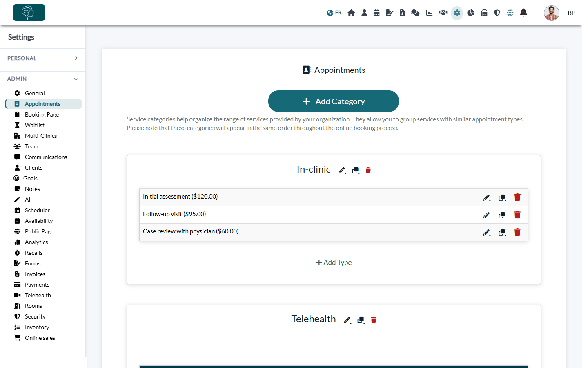
Task: Open the home icon in top bar
Action: (x=351, y=13)
